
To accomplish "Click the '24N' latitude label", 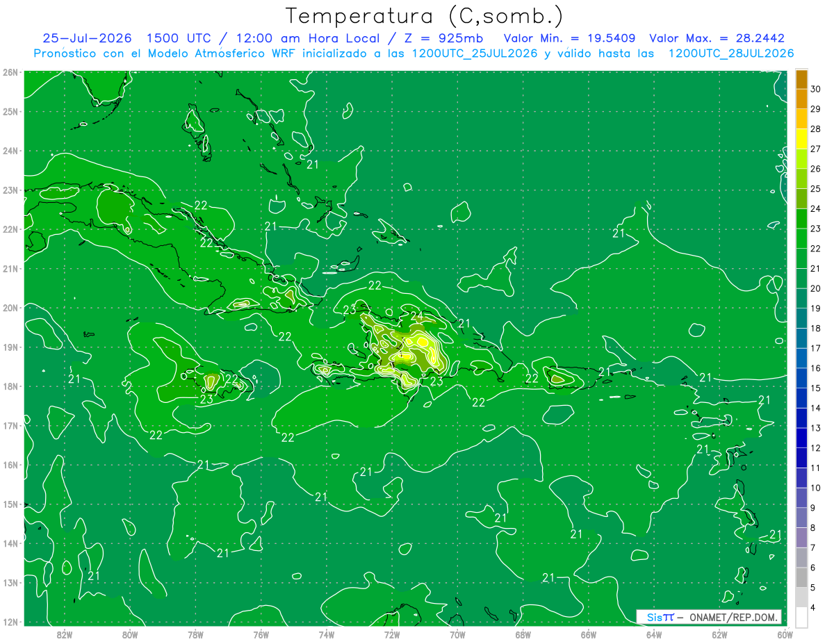I will coord(10,151).
